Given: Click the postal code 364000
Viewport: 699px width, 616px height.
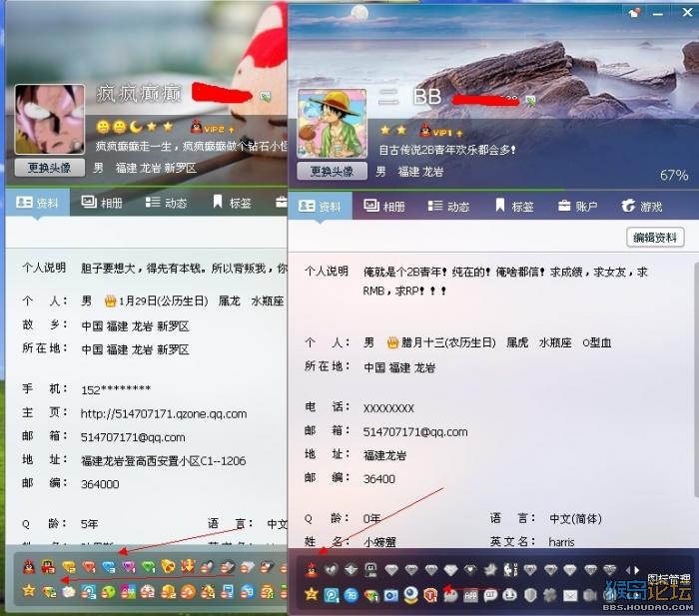Looking at the screenshot, I should click(x=100, y=484).
